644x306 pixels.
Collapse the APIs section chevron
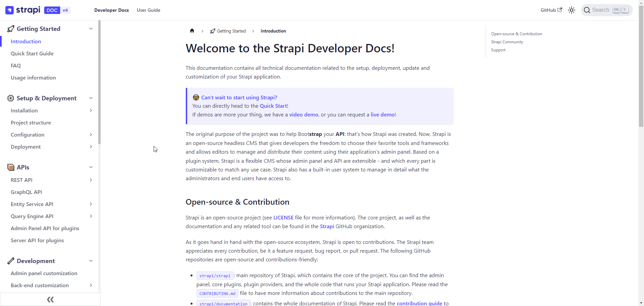pos(91,167)
